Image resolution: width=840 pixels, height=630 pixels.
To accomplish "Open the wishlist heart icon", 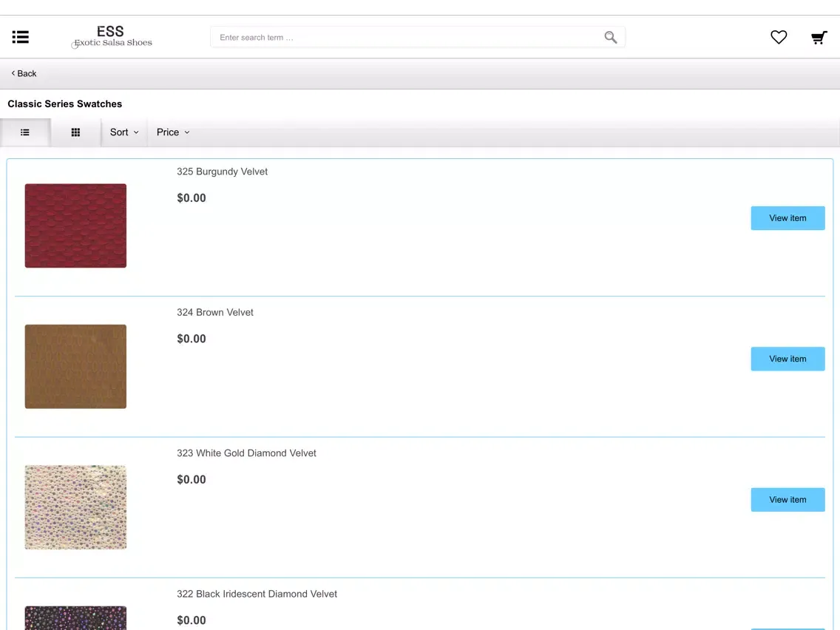I will (x=779, y=37).
